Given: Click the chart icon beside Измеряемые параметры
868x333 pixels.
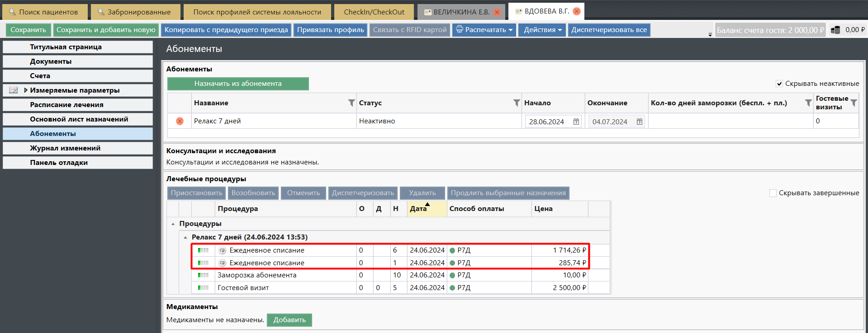Looking at the screenshot, I should pos(14,90).
